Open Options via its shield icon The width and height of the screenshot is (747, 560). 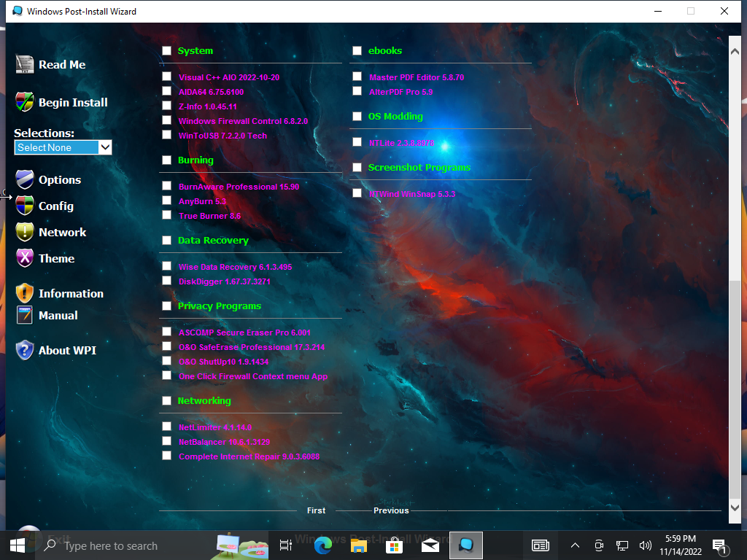tap(25, 179)
